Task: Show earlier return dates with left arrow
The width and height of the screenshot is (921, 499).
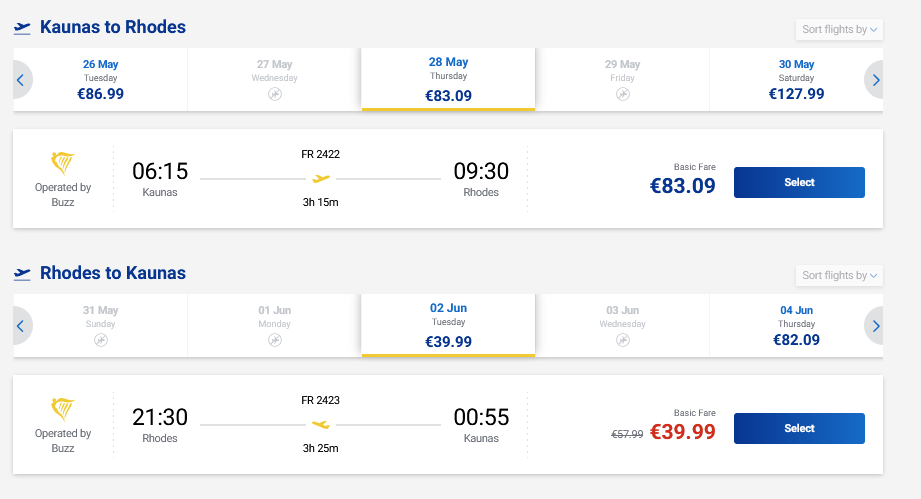Action: point(21,326)
